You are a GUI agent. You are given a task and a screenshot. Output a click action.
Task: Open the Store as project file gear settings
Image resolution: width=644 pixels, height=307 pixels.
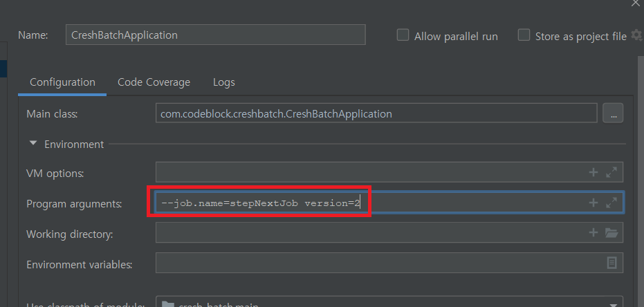636,35
